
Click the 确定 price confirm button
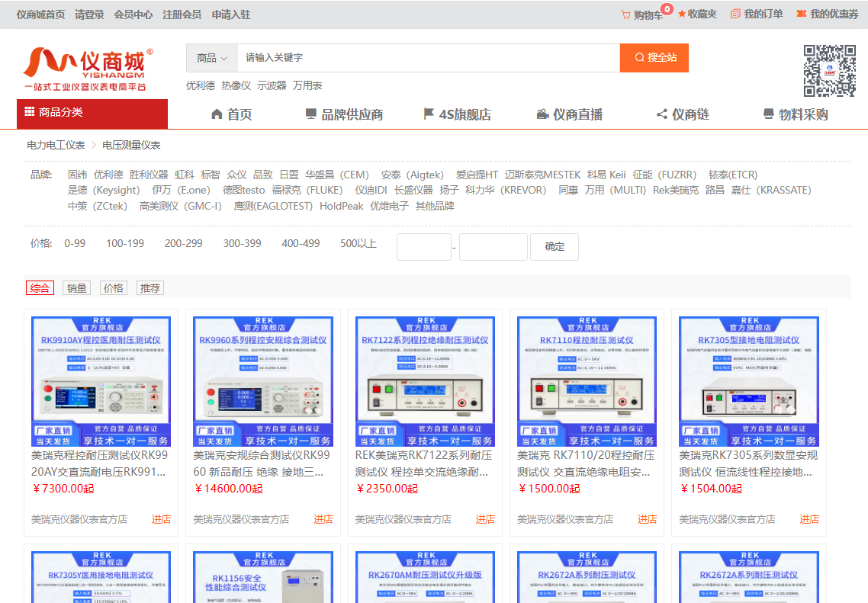[555, 247]
